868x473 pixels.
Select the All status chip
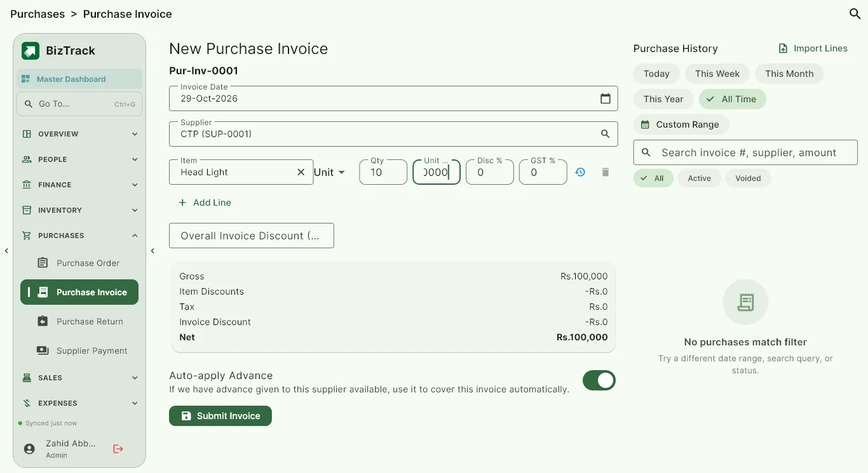click(653, 178)
